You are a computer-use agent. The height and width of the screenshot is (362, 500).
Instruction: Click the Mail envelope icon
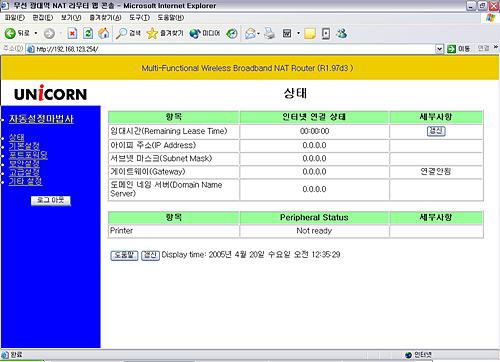click(250, 33)
